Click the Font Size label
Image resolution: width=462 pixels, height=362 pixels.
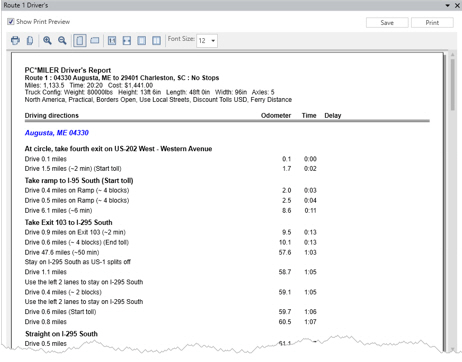(181, 39)
